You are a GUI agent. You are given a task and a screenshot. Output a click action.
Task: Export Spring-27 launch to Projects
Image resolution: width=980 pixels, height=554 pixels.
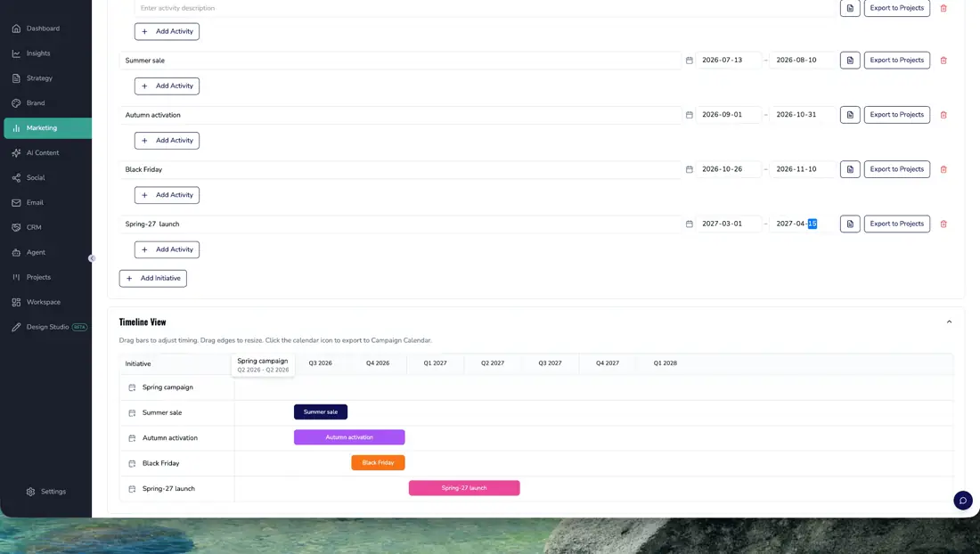point(897,224)
